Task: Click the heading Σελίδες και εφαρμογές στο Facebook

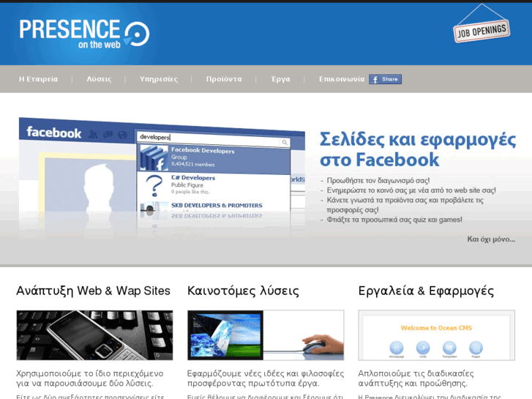Action: pos(418,149)
